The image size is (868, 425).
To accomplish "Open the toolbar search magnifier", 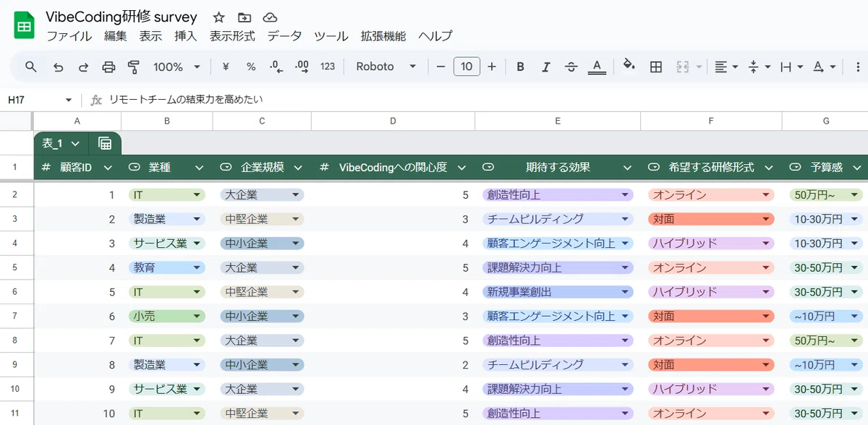I will pyautogui.click(x=31, y=66).
